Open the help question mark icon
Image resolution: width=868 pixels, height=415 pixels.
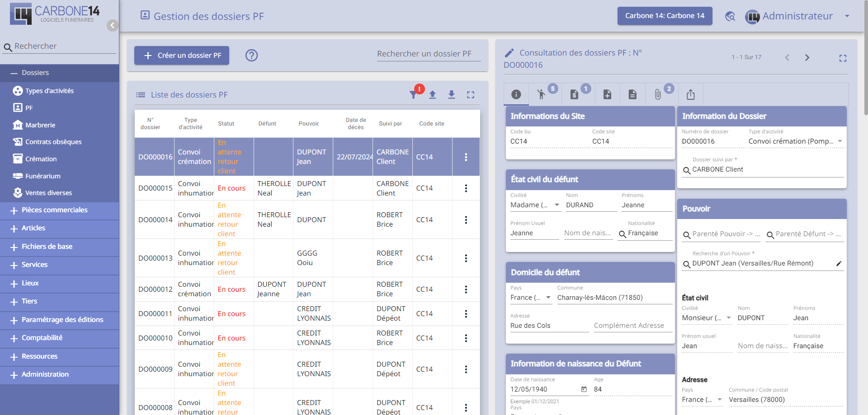pos(251,55)
